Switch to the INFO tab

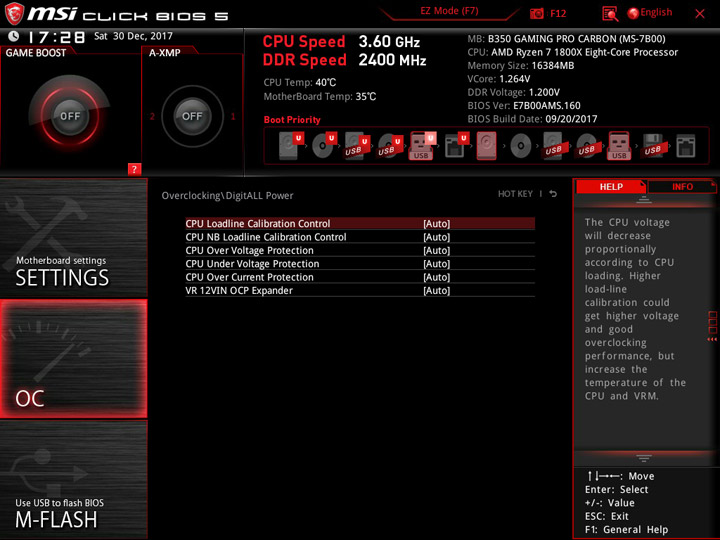point(682,186)
